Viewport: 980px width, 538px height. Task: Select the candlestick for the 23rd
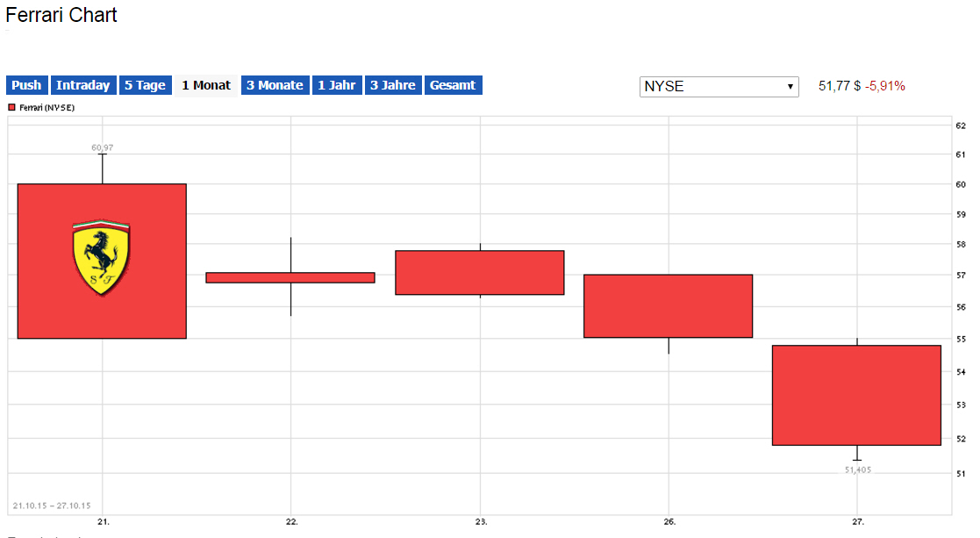point(480,272)
